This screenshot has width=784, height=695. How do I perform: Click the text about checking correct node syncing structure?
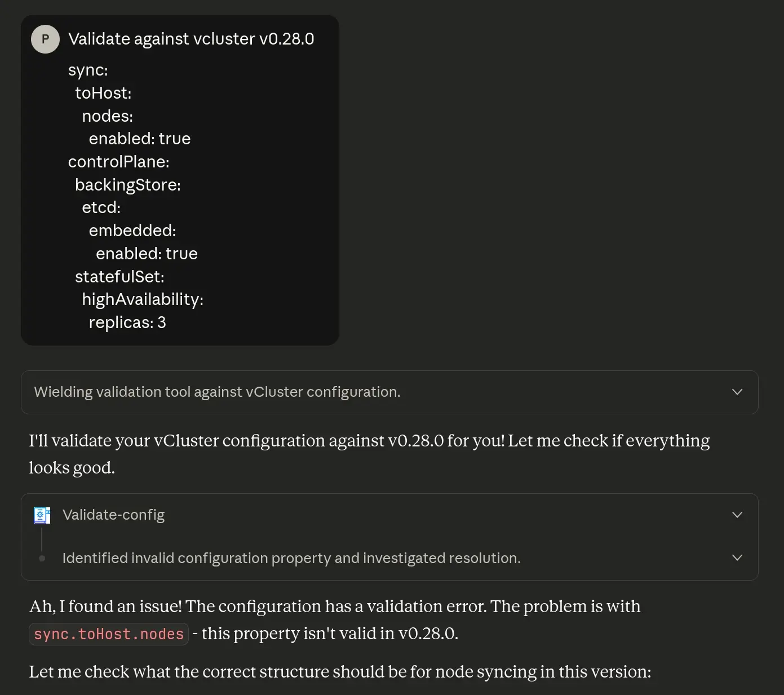tap(340, 671)
